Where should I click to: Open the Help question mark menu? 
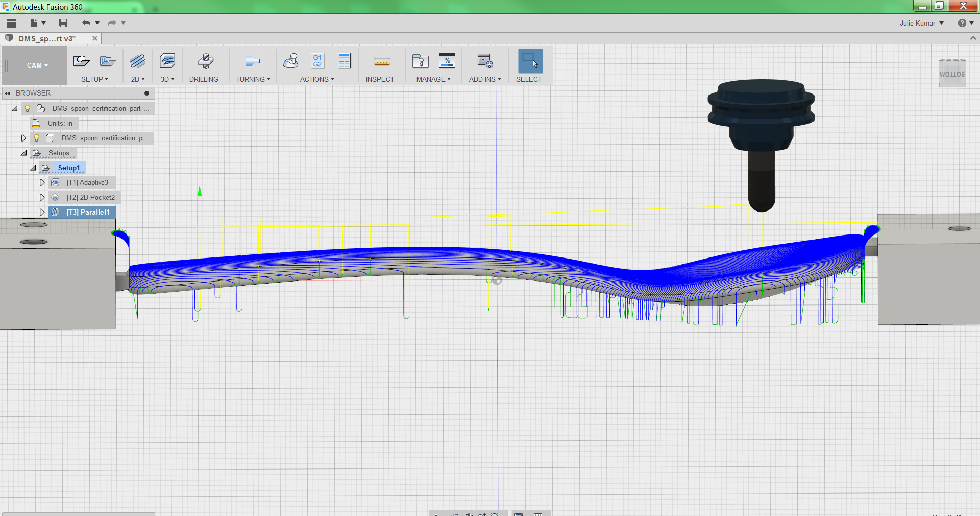click(x=966, y=23)
